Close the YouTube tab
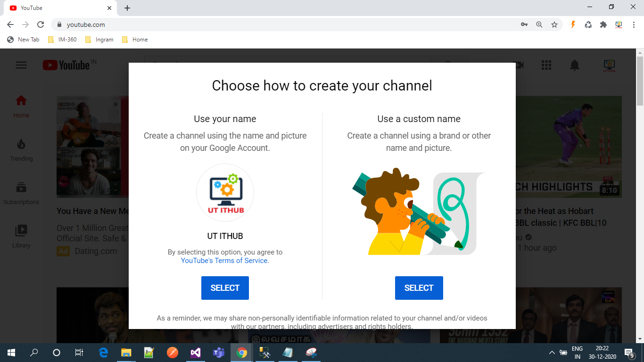 (x=109, y=8)
